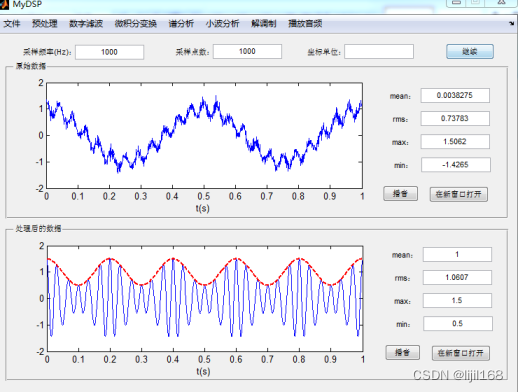Open the 小波分析 menu
The height and width of the screenshot is (392, 518).
(x=222, y=24)
